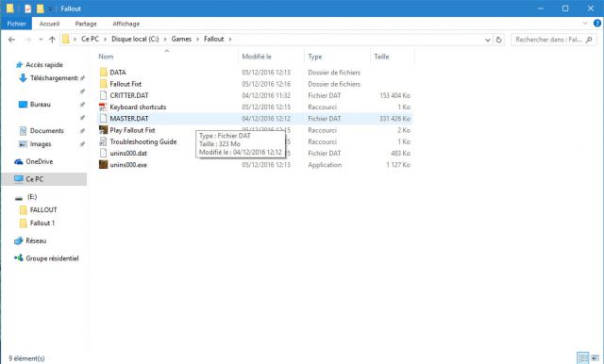Select Ce PC in the sidebar
604x364 pixels.
click(x=44, y=179)
